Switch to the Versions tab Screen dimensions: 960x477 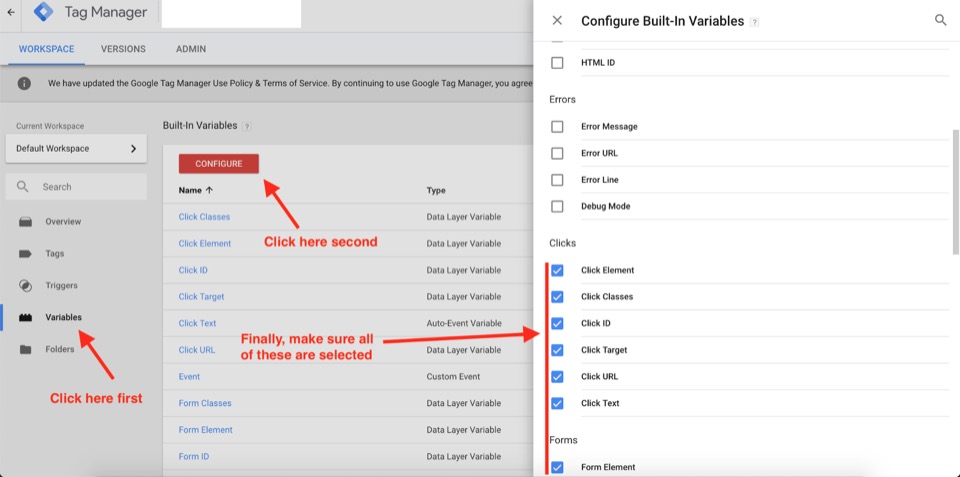pos(123,49)
